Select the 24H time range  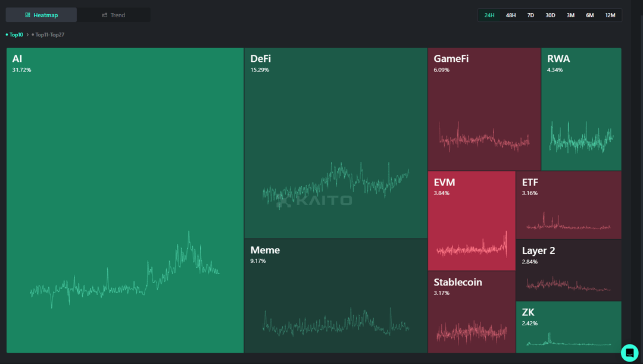[x=489, y=15]
